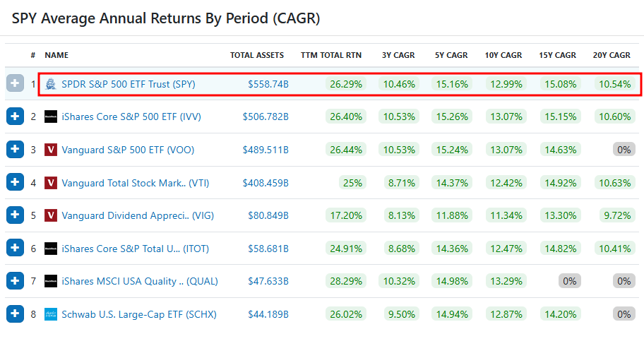Sort by TOTAL ASSETS column header
This screenshot has height=346, width=644.
click(x=257, y=55)
